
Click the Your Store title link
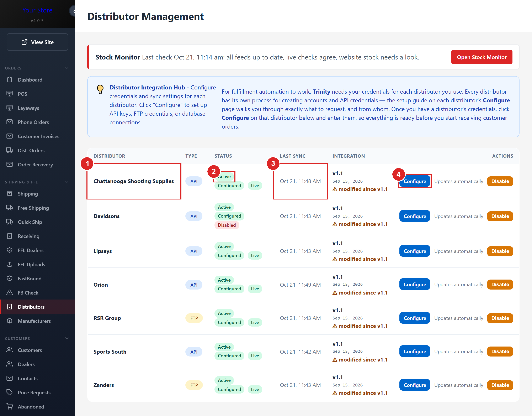point(37,10)
